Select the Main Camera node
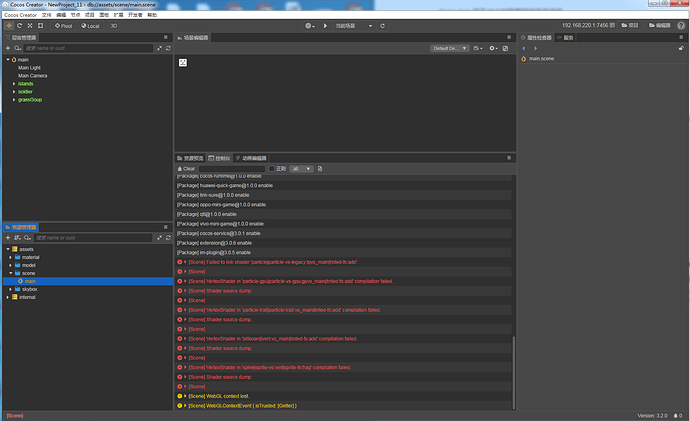 [x=32, y=76]
